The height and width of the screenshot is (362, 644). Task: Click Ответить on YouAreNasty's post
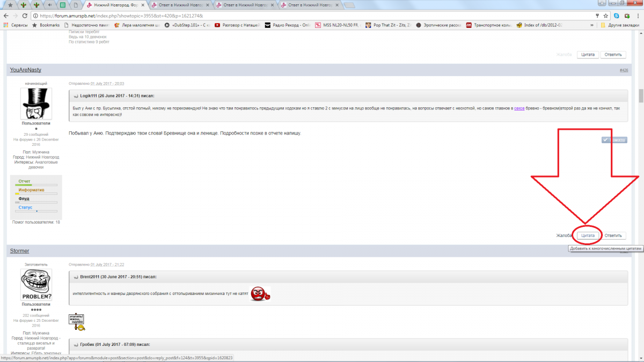click(613, 235)
